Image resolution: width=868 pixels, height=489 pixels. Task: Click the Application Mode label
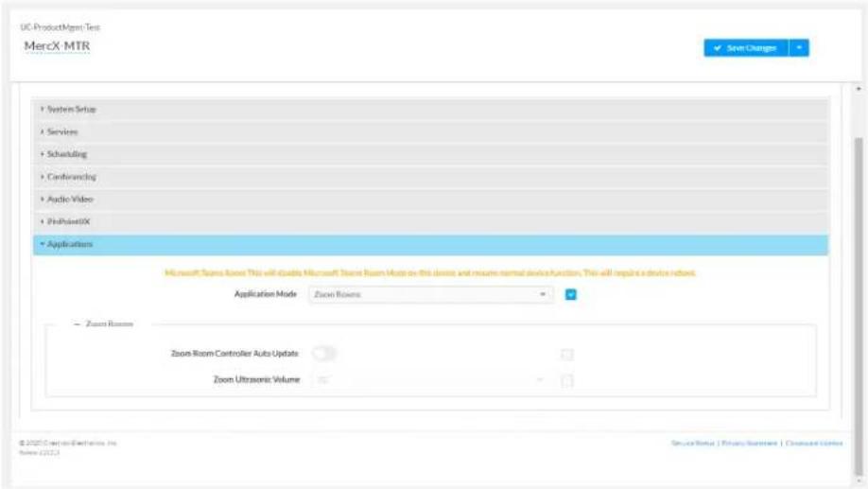265,294
